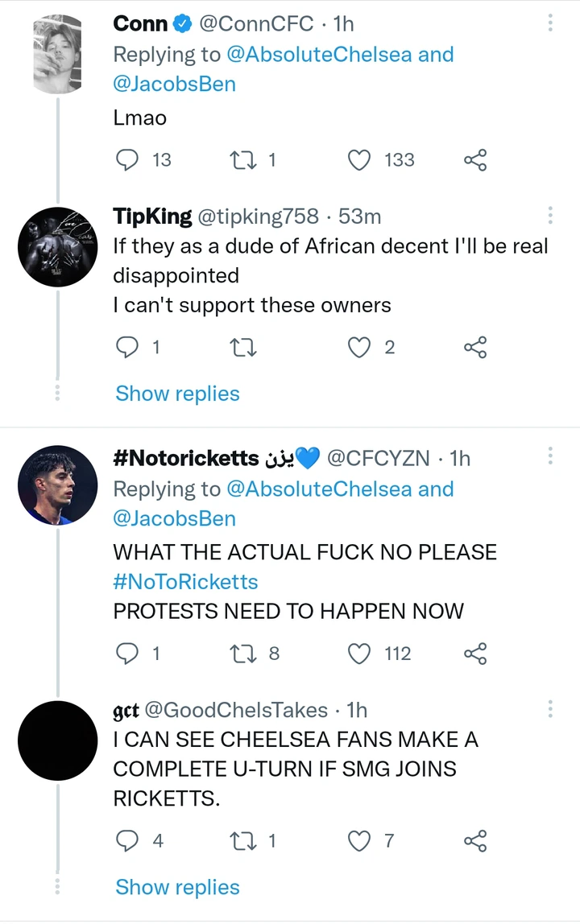Share Conn's "Lmao" tweet
This screenshot has height=924, width=580.
pos(475,160)
